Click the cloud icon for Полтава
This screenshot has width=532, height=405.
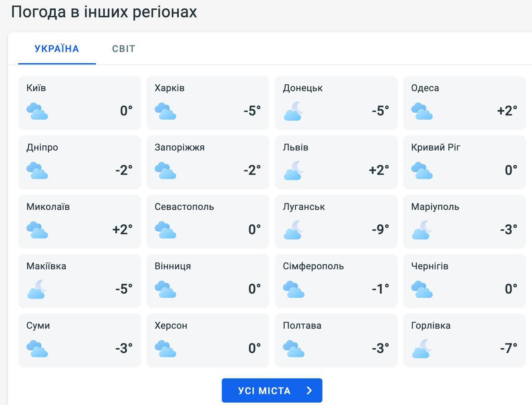[294, 349]
